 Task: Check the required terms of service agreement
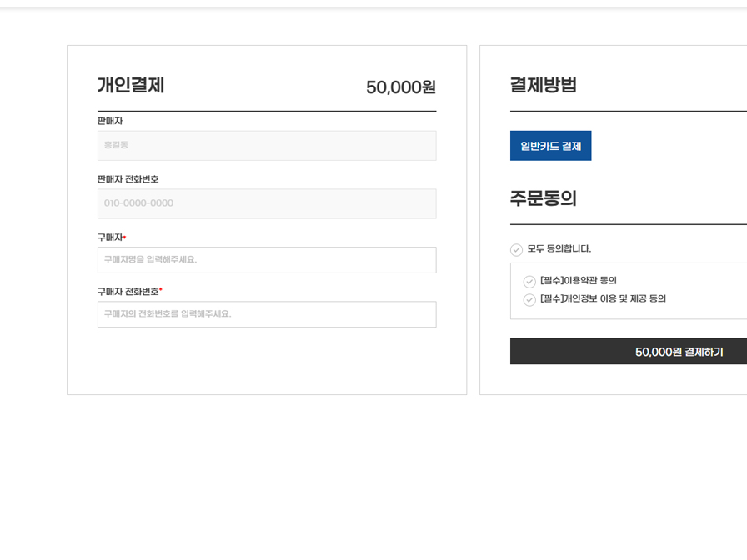[x=529, y=281]
